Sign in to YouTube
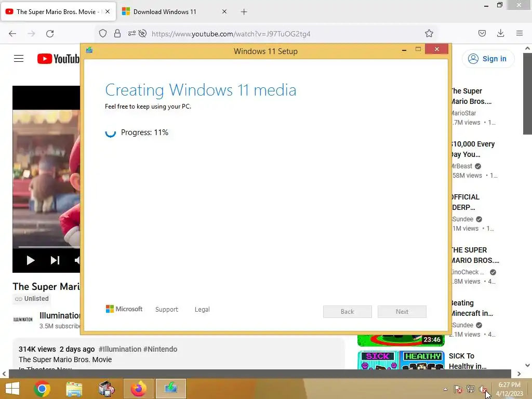532x399 pixels. (488, 59)
